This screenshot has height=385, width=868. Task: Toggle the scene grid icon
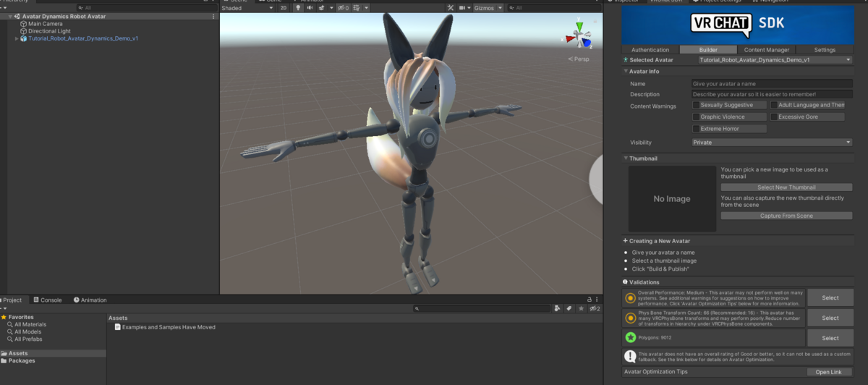coord(356,8)
